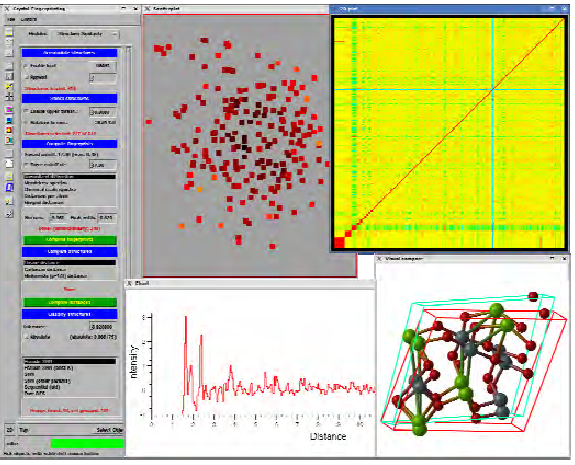Click the toolbar icon directly above the yellow X icon
The width and height of the screenshot is (575, 465).
(9, 76)
